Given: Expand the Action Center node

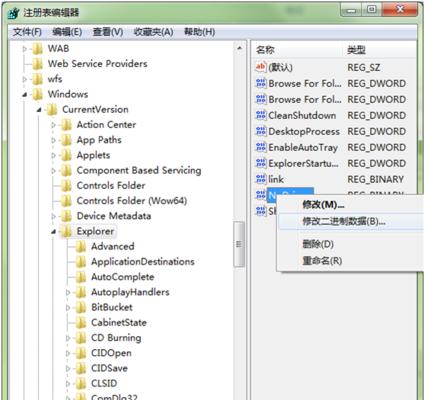Looking at the screenshot, I should click(53, 125).
